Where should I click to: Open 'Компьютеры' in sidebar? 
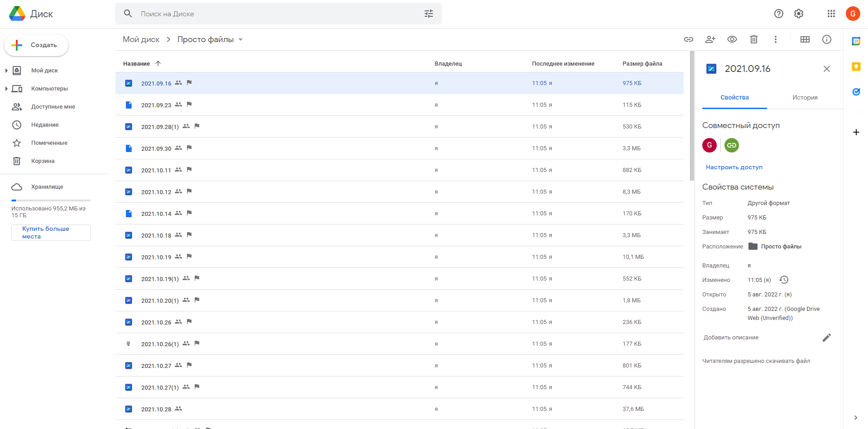pos(49,89)
